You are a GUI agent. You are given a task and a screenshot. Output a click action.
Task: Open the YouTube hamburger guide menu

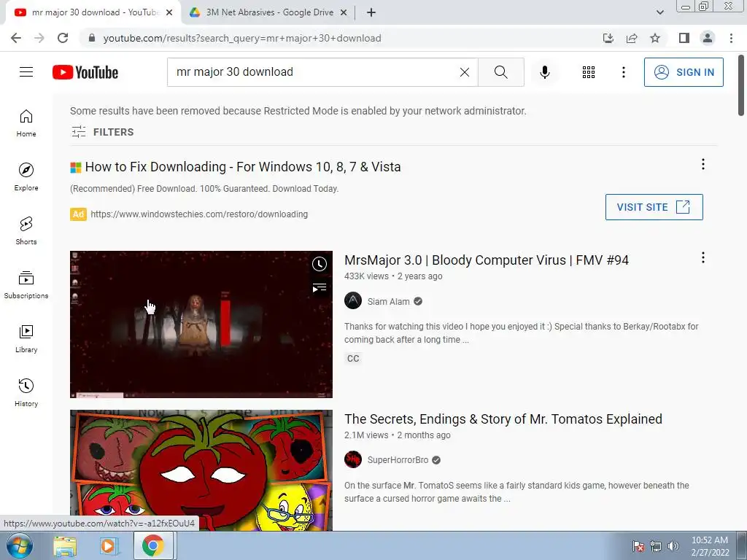(26, 72)
